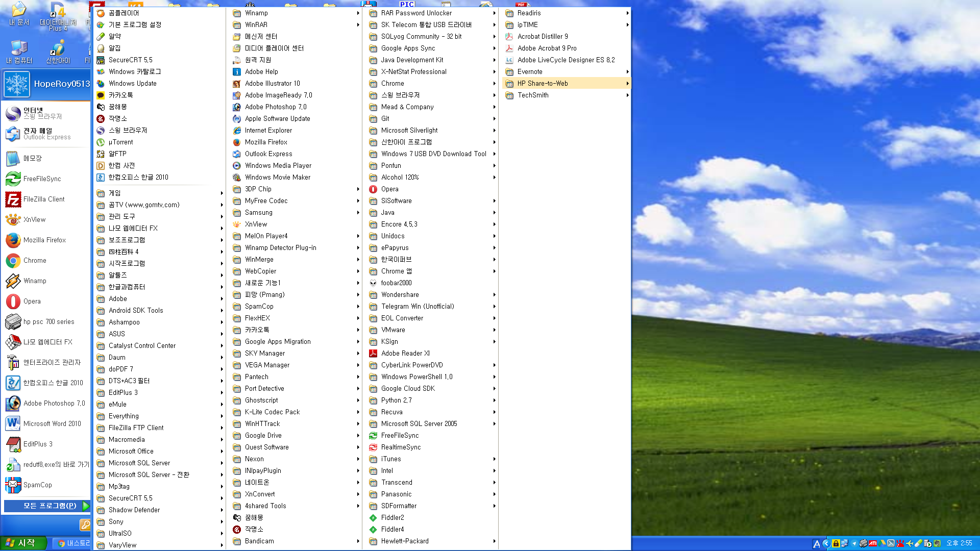980x551 pixels.
Task: Click the key icon at start menu bottom
Action: (x=85, y=524)
